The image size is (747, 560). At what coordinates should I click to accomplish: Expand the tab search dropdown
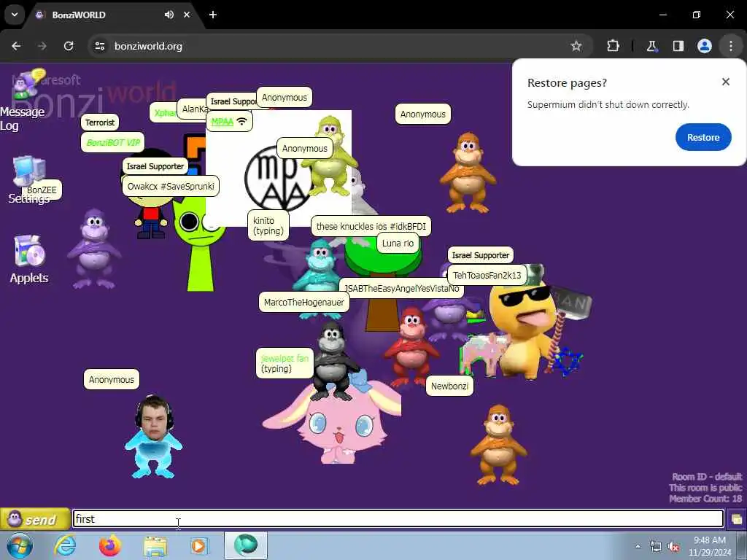(15, 15)
